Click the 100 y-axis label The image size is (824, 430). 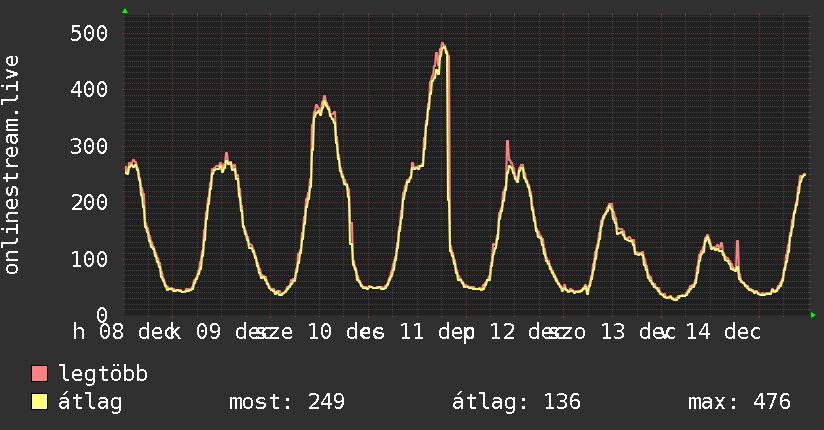click(x=89, y=259)
